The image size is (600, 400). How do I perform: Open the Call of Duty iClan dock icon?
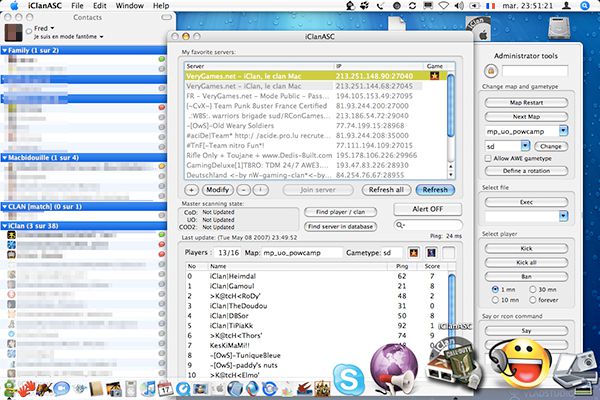pyautogui.click(x=453, y=364)
